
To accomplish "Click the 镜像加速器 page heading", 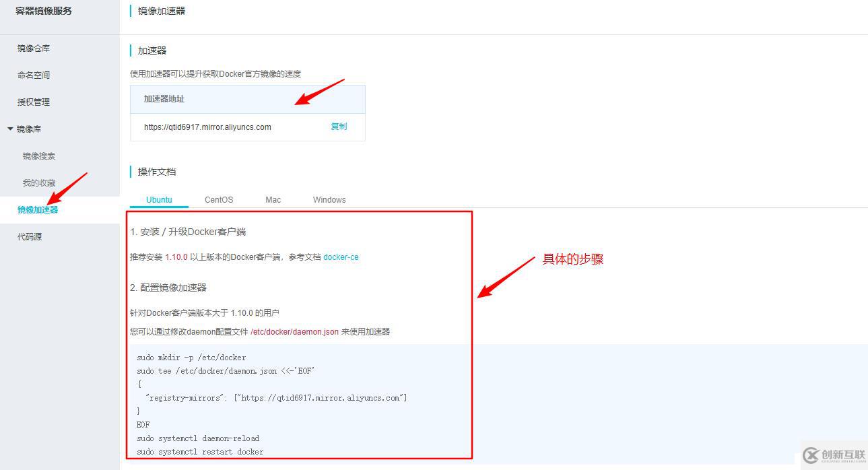I will click(x=162, y=11).
